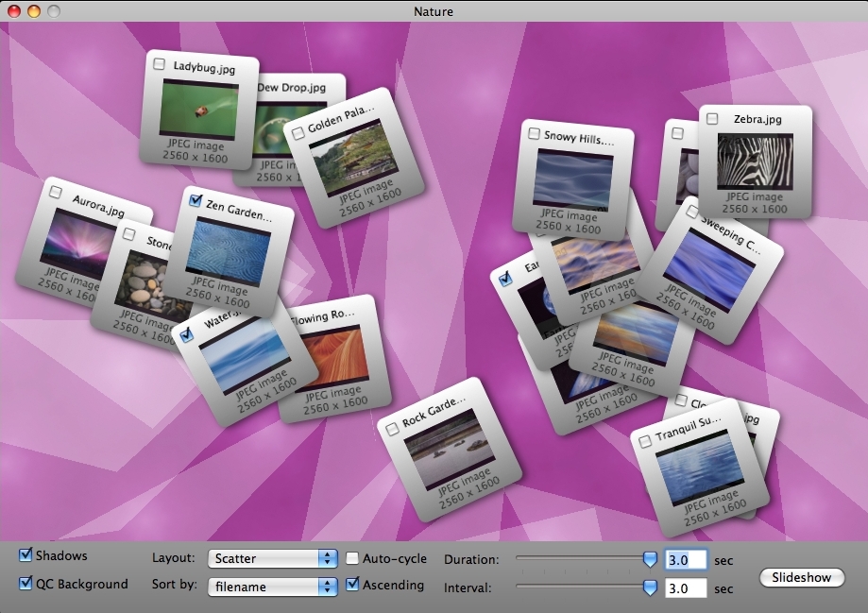Click the Duration slider track
The image size is (868, 613).
click(x=581, y=559)
